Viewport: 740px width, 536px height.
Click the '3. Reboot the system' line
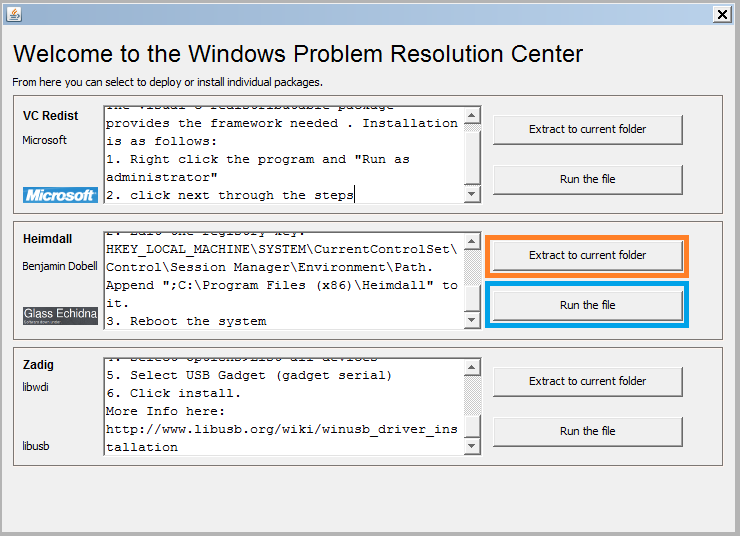point(186,322)
